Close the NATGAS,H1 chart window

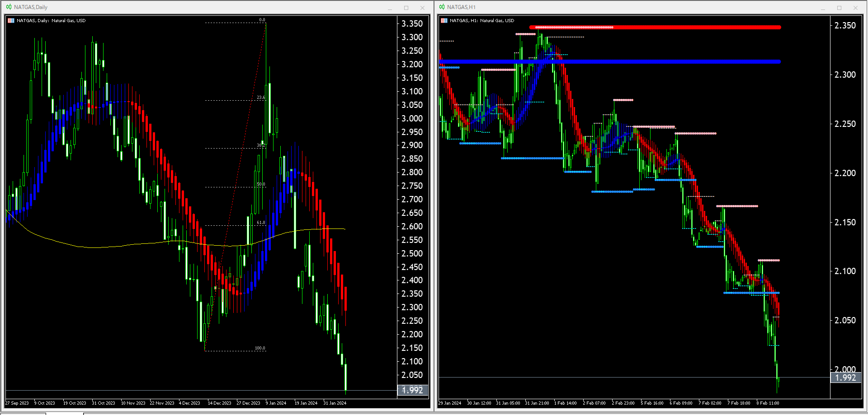[855, 8]
